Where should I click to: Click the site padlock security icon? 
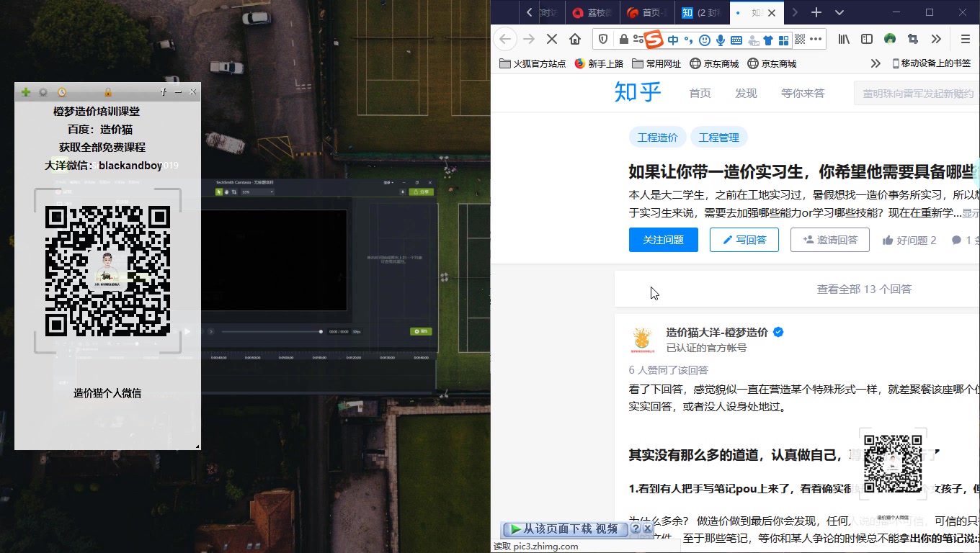coord(623,39)
